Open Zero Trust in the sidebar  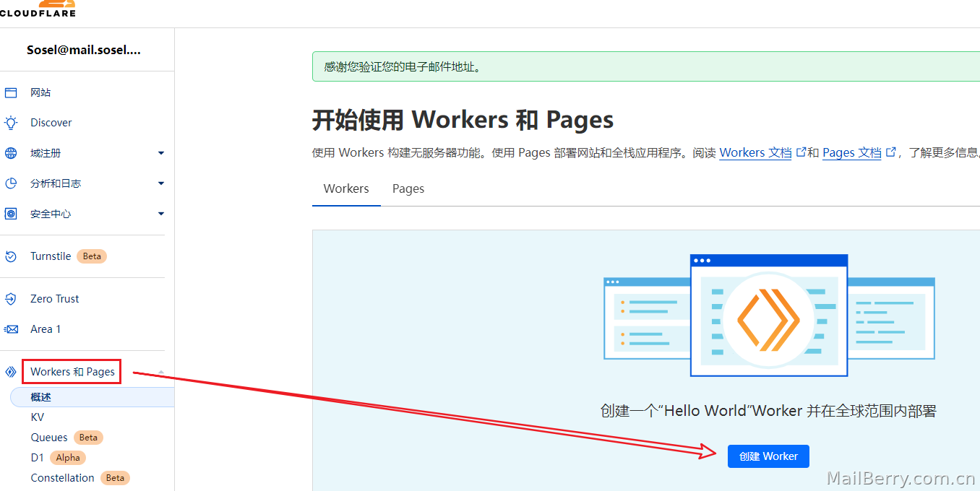tap(55, 299)
